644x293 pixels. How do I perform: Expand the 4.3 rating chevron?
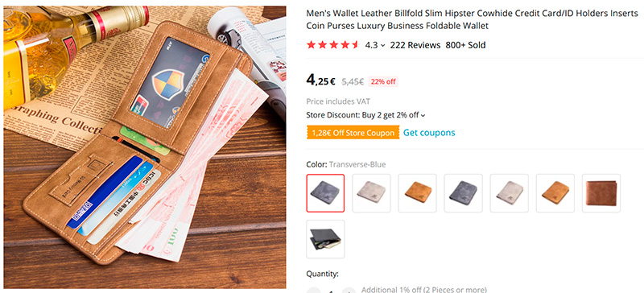(x=383, y=46)
